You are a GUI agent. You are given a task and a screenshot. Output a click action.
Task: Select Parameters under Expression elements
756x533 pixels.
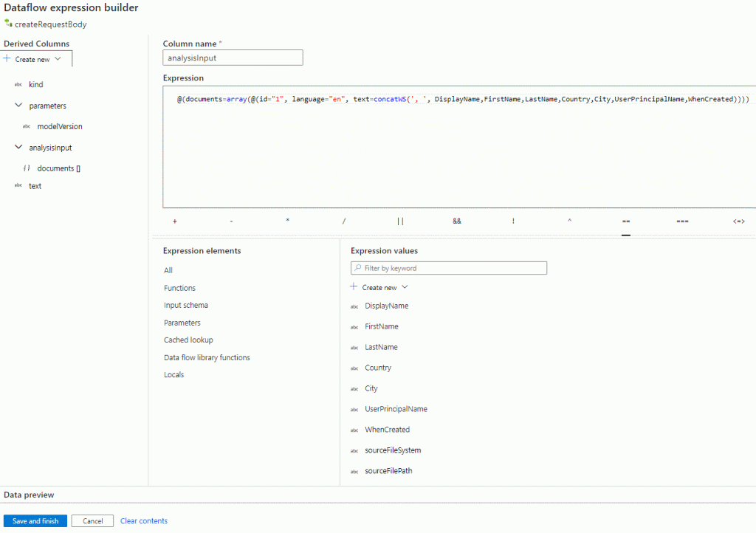tap(182, 323)
